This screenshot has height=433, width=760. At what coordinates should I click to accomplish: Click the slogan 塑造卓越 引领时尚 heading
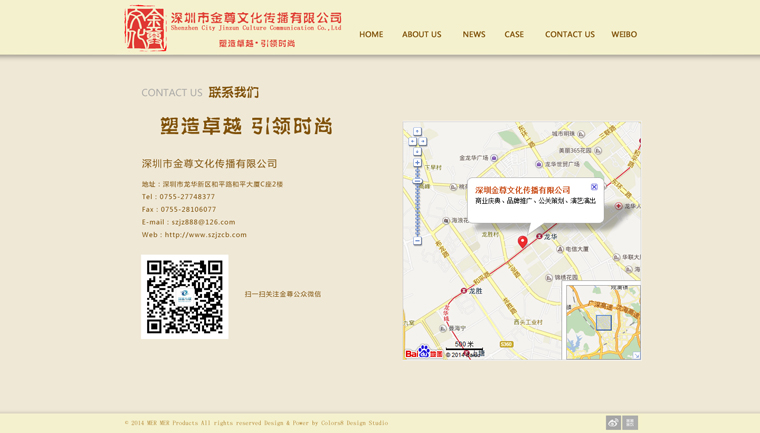tap(246, 126)
